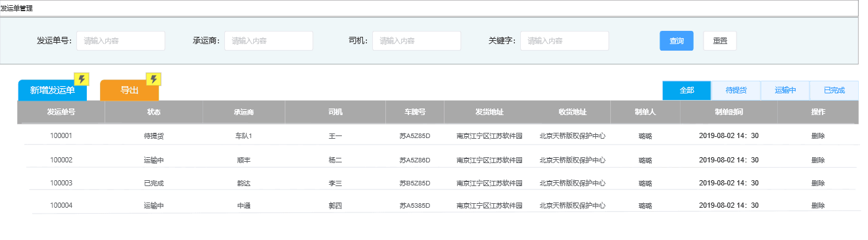Focus the 发运单号 input field
The width and height of the screenshot is (868, 240).
tap(121, 41)
